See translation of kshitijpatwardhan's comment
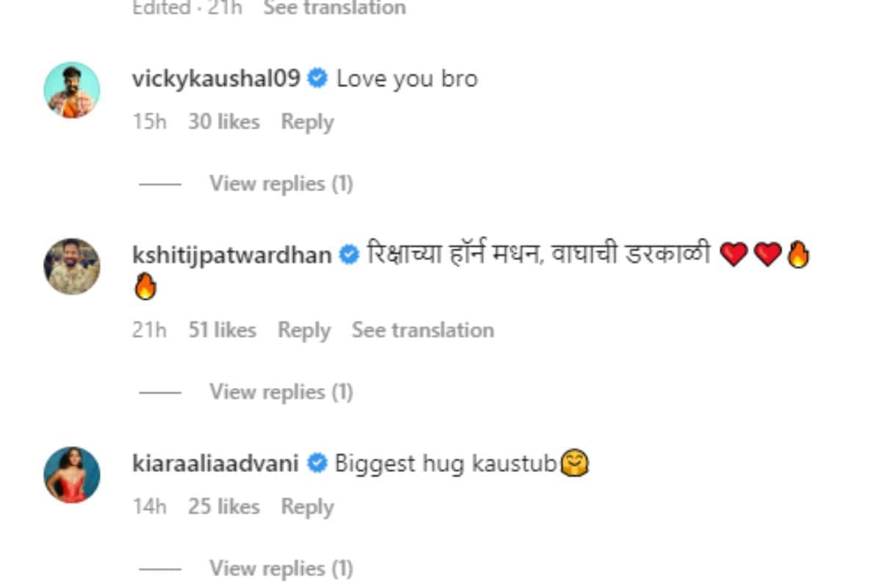882x588 pixels. coord(423,331)
